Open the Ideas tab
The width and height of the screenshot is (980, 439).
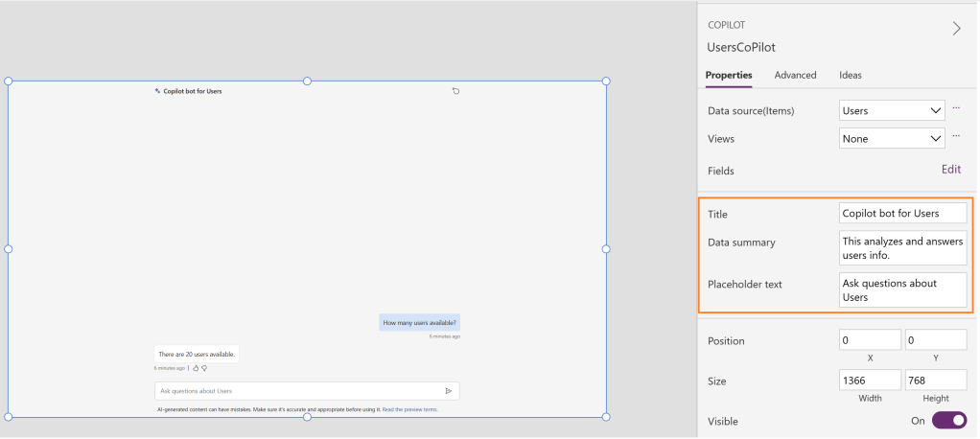[x=850, y=75]
